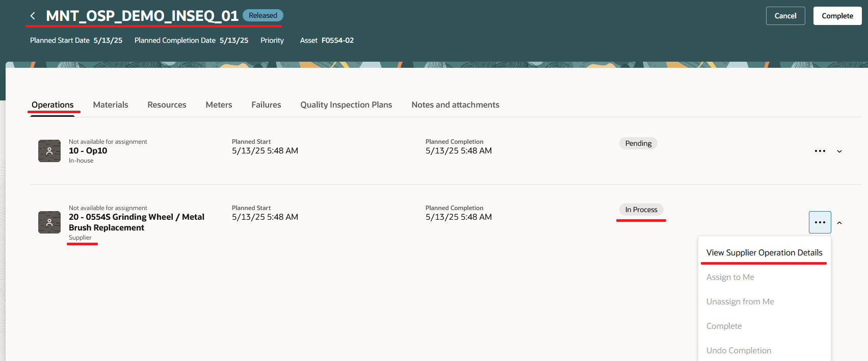Click the white Complete button in the header
The height and width of the screenshot is (361, 868).
coord(837,16)
